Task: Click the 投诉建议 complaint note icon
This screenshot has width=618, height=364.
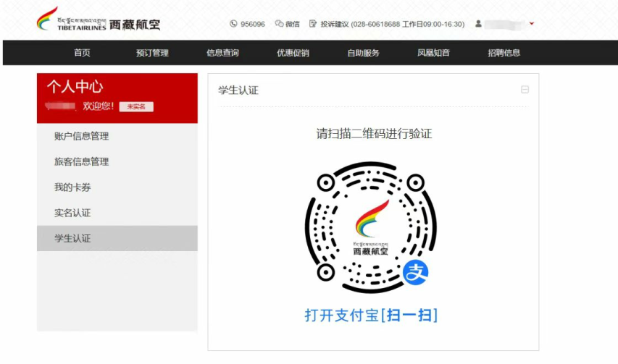Action: [313, 24]
